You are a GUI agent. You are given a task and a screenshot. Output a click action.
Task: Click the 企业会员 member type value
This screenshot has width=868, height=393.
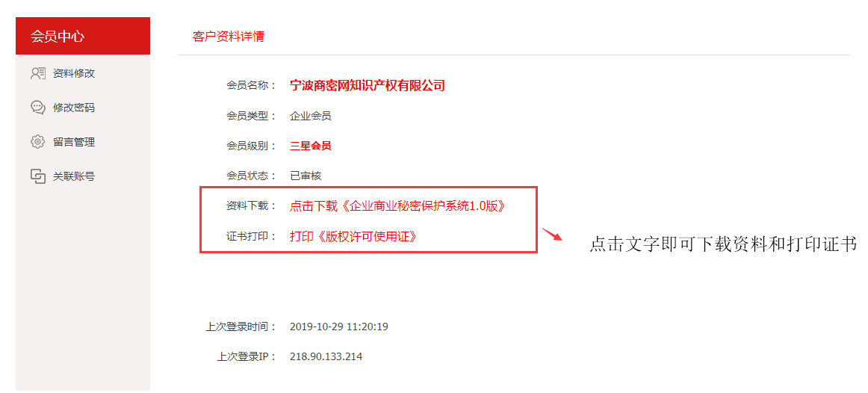click(311, 117)
